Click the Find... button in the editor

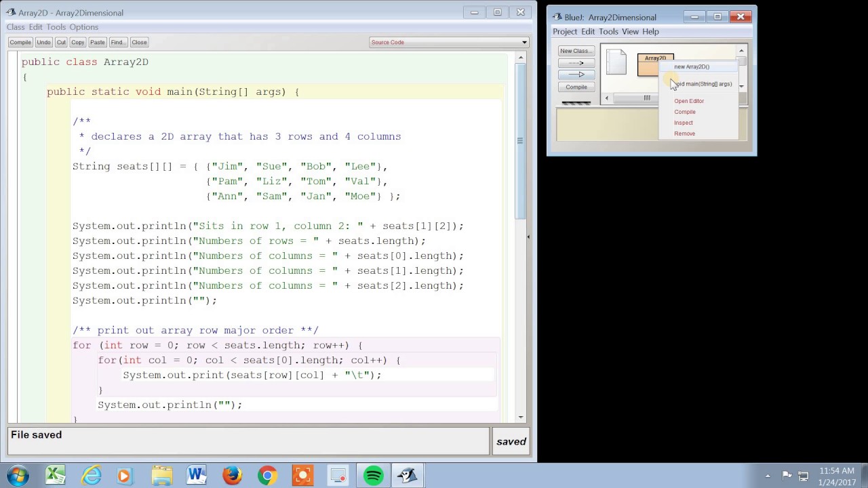117,42
